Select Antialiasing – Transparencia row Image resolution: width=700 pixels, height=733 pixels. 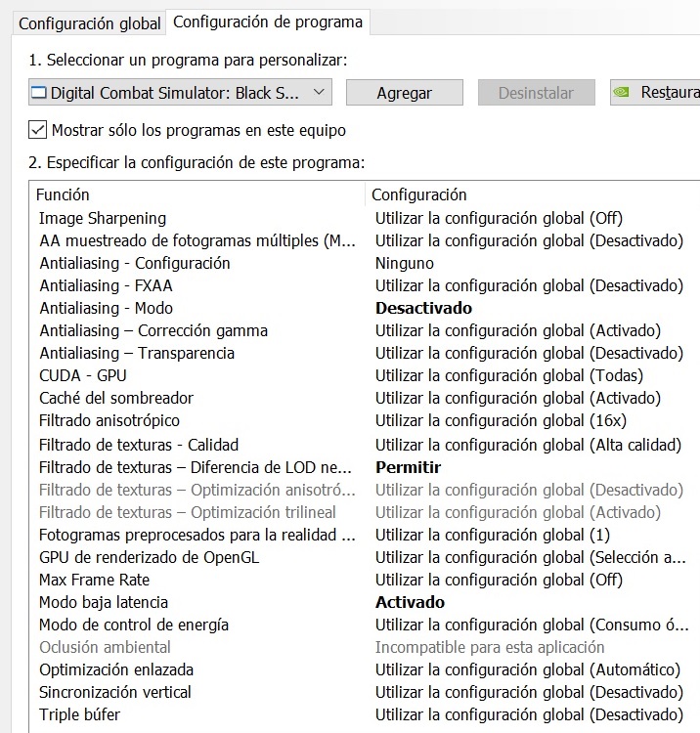pos(365,353)
